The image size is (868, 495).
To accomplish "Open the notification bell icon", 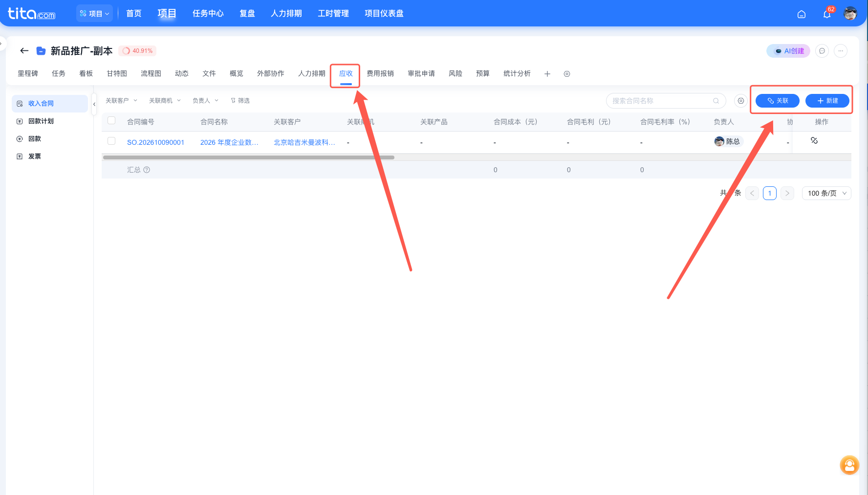I will point(827,14).
